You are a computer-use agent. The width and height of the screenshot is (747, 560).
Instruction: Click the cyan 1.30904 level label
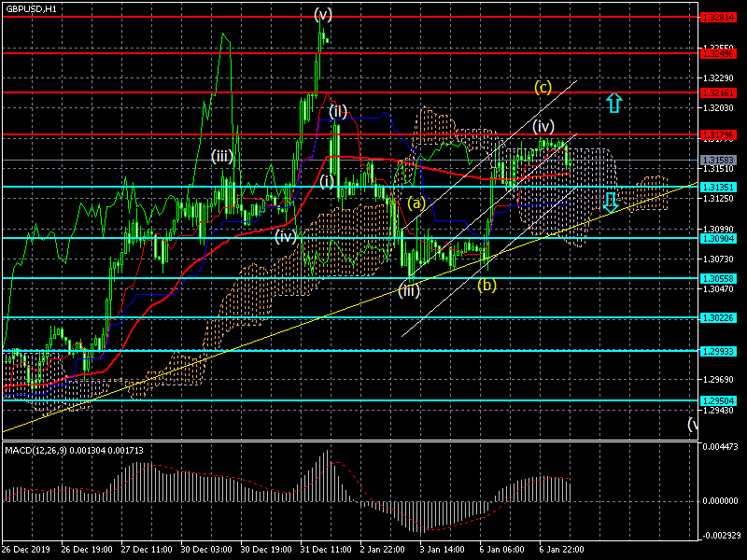point(718,239)
